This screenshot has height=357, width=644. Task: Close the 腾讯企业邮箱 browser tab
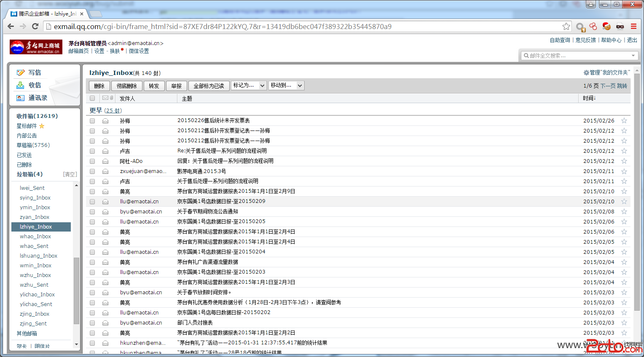click(x=82, y=13)
